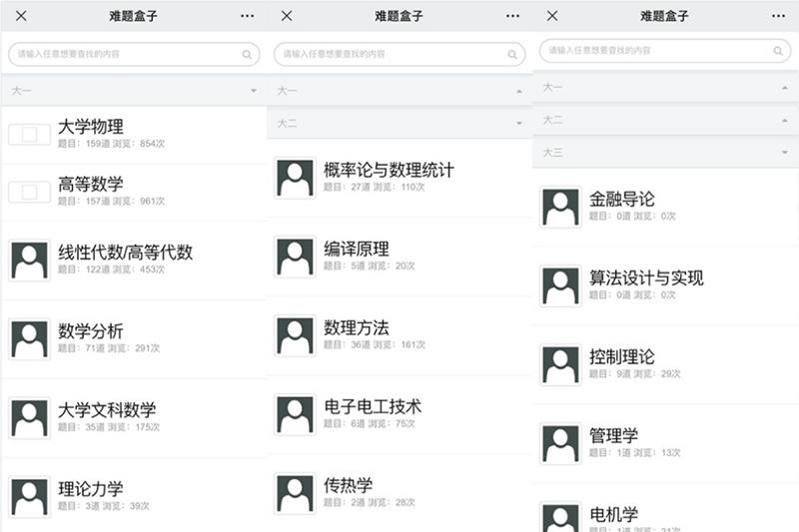Click avatar icon for 概率论与数理统计
The image size is (799, 532).
tap(295, 178)
